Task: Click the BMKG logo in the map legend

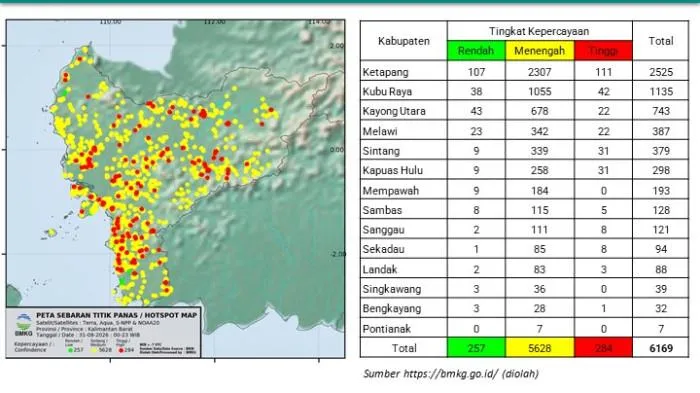Action: coord(24,325)
